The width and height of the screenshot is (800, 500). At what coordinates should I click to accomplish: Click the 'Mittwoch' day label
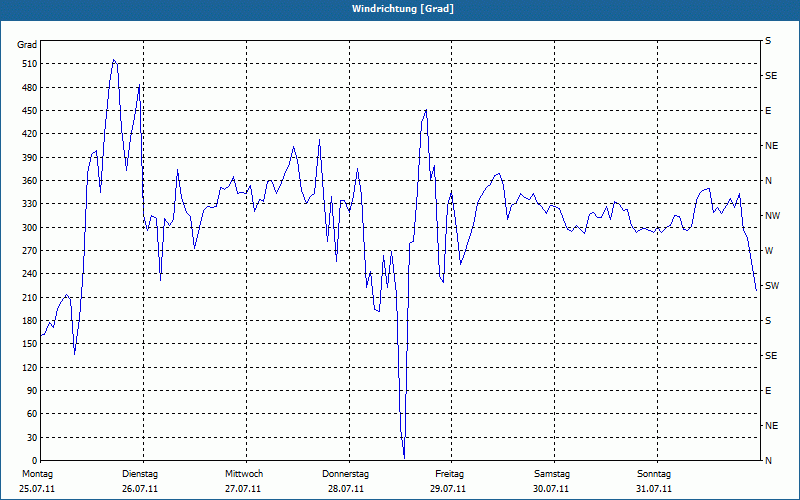[244, 474]
